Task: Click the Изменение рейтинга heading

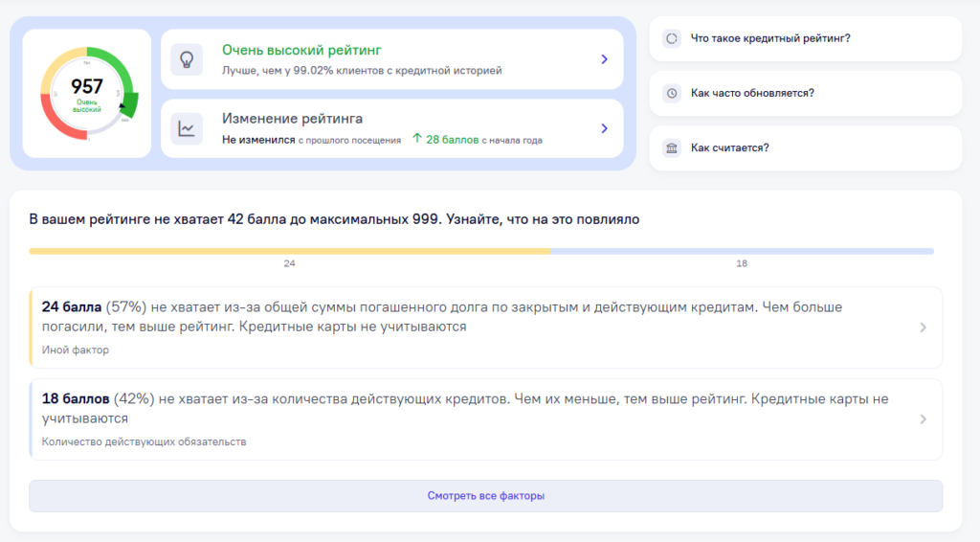Action: click(x=292, y=118)
